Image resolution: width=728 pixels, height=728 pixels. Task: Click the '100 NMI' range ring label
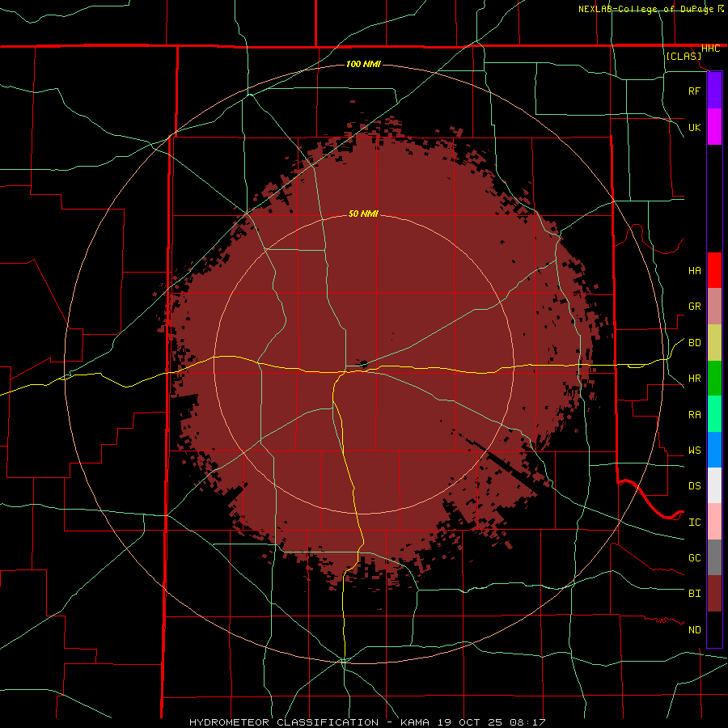(363, 64)
